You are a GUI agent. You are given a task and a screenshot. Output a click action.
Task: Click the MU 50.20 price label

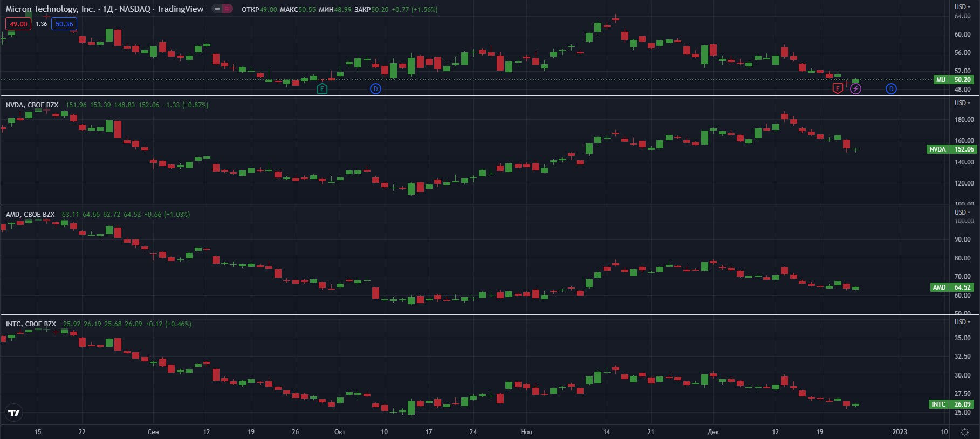[x=954, y=79]
